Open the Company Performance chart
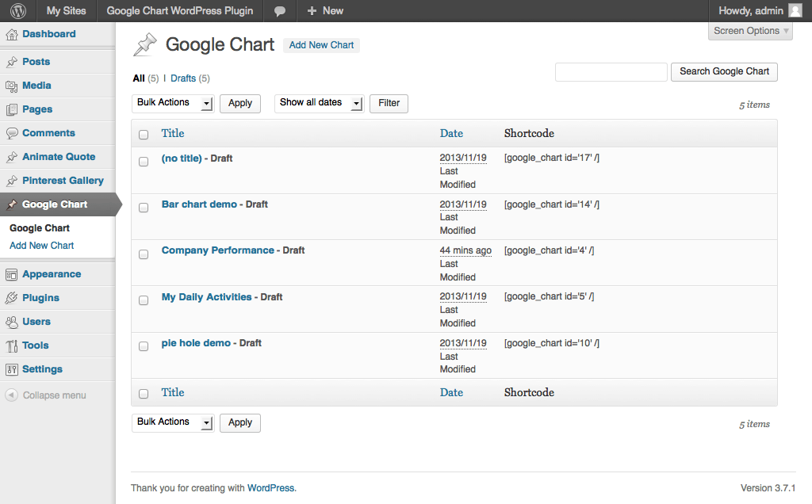The height and width of the screenshot is (504, 812). 217,250
